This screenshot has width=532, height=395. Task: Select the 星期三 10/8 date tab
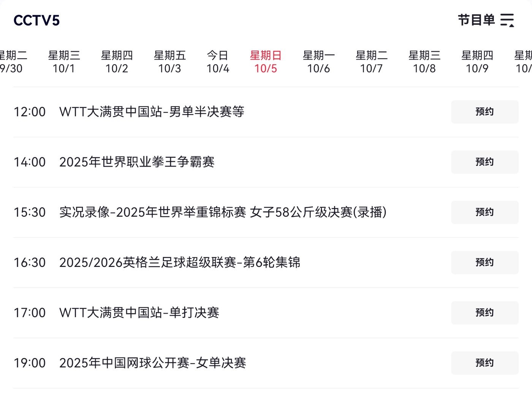(424, 62)
